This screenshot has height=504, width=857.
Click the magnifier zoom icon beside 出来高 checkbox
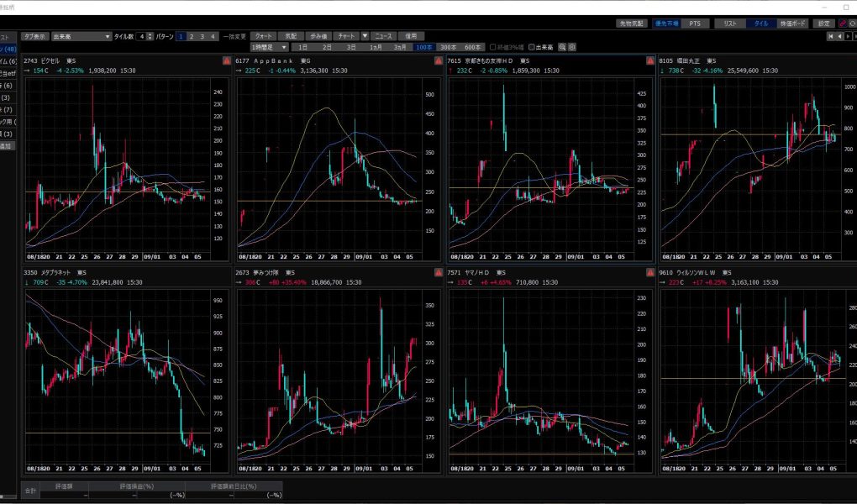562,47
